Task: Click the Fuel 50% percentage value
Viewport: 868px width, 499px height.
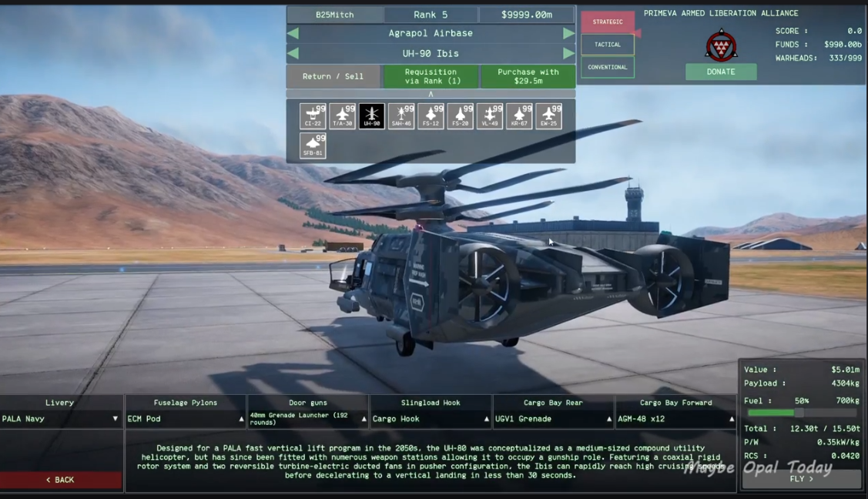Action: click(802, 400)
